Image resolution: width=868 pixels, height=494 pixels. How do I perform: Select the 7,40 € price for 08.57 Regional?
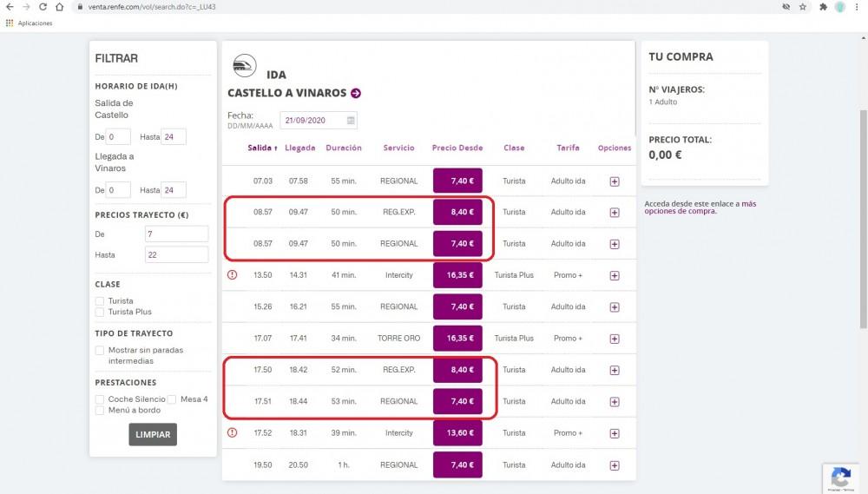457,244
